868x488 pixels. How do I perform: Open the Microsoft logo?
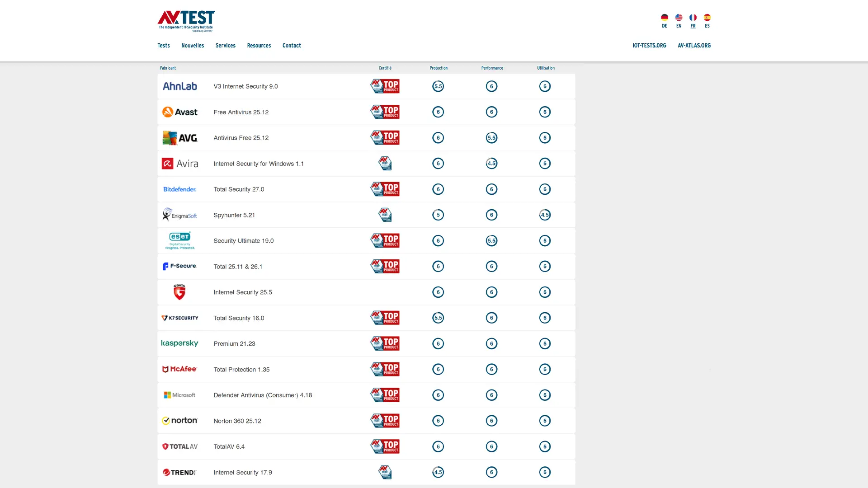point(179,395)
